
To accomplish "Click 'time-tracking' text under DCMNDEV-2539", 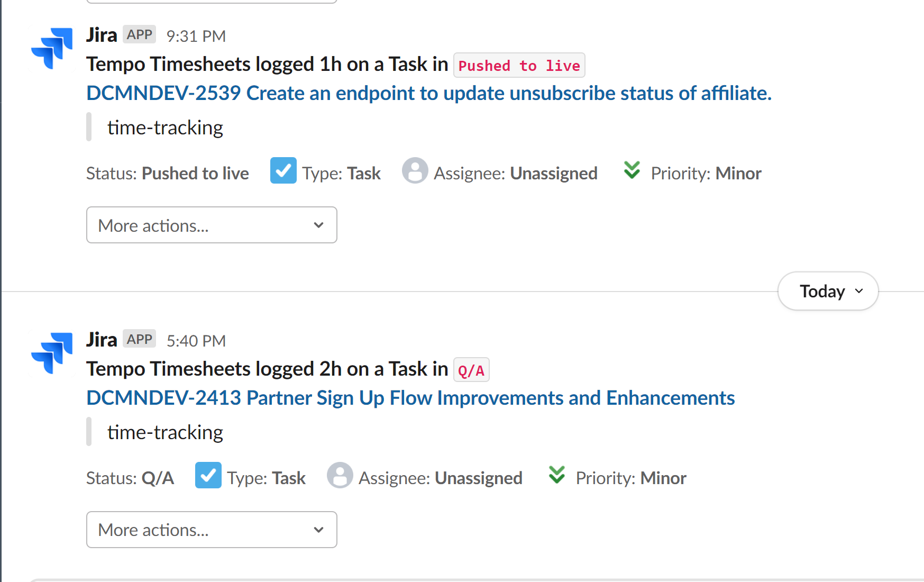I will 165,128.
